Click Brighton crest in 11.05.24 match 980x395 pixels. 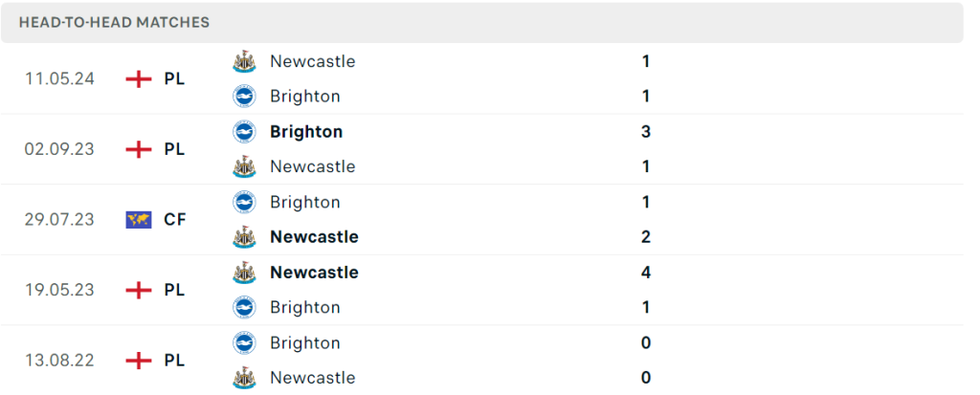(x=244, y=97)
